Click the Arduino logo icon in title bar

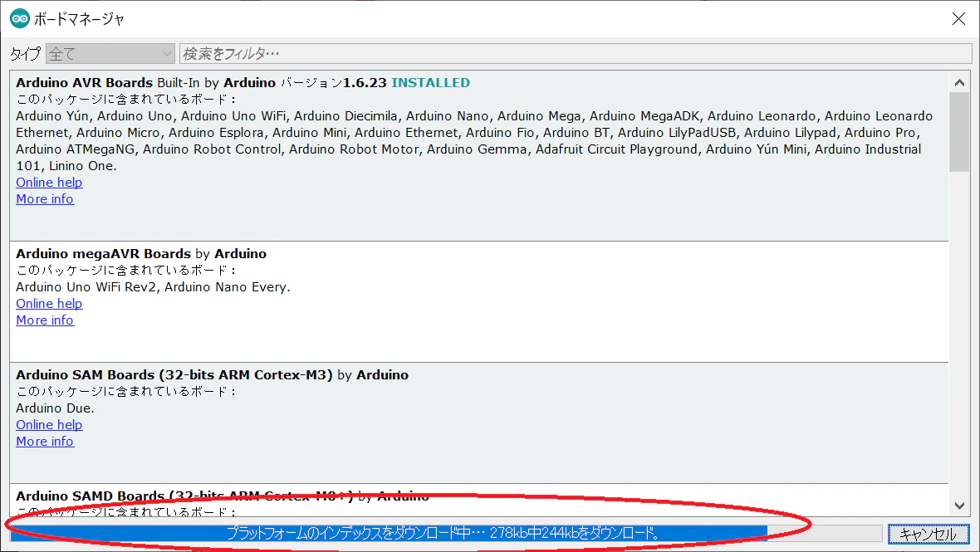pos(19,19)
